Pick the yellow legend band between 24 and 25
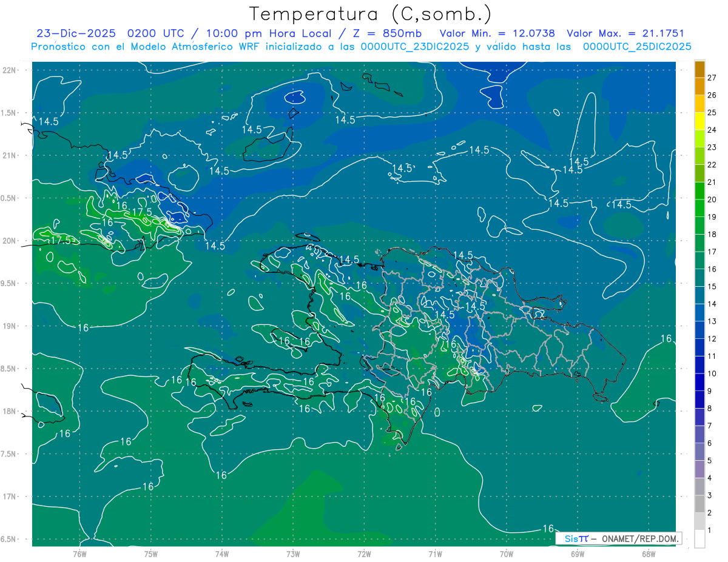The image size is (728, 562). 699,121
